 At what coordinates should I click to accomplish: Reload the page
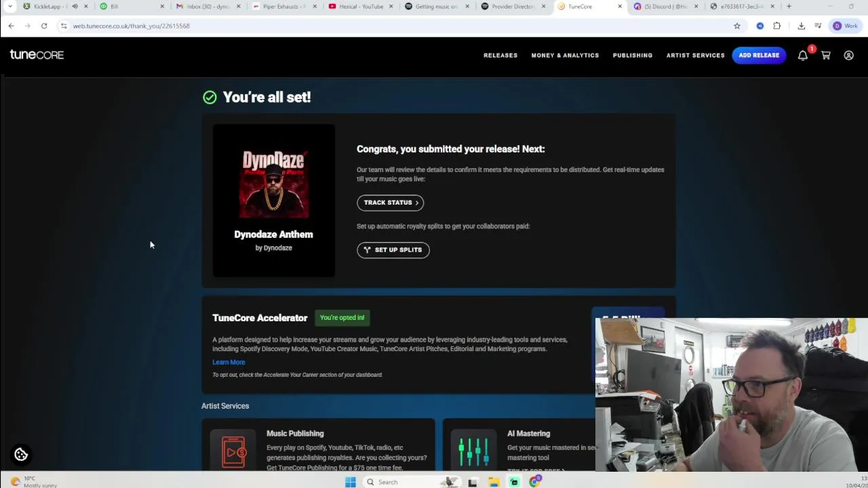44,26
